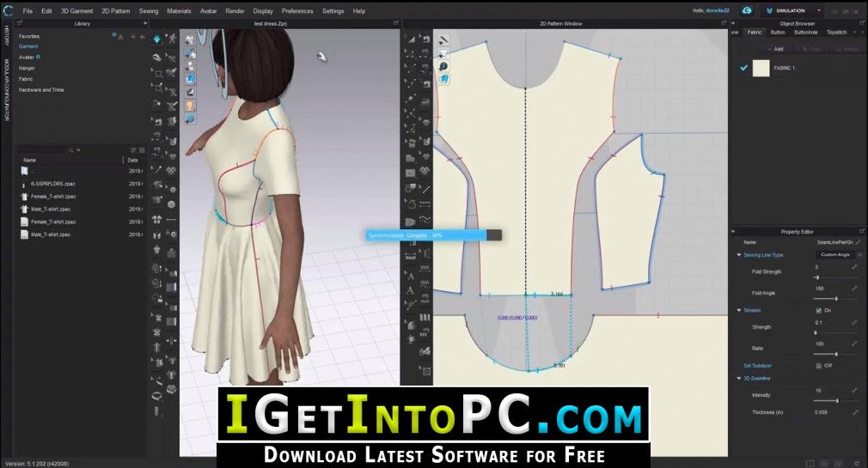Collapse the Object Browser with its left arrow
The width and height of the screenshot is (868, 468).
[x=733, y=23]
